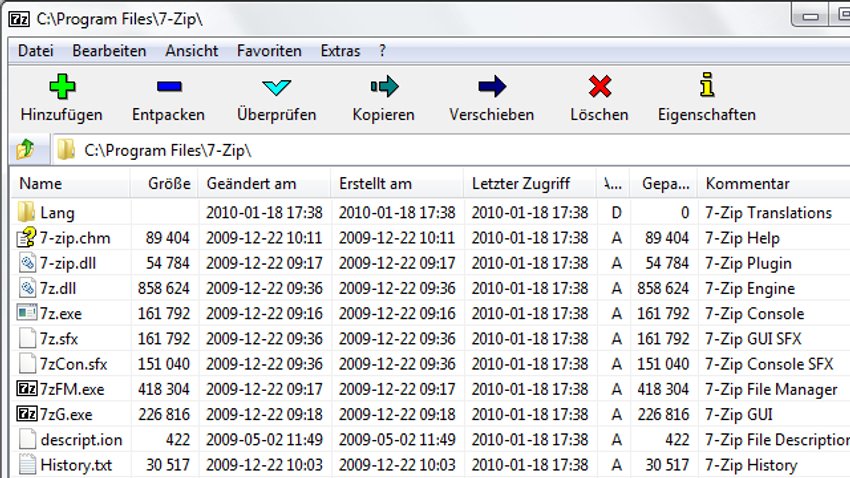Minimize the 7-Zip window
Viewport: 850px width, 478px height.
810,16
